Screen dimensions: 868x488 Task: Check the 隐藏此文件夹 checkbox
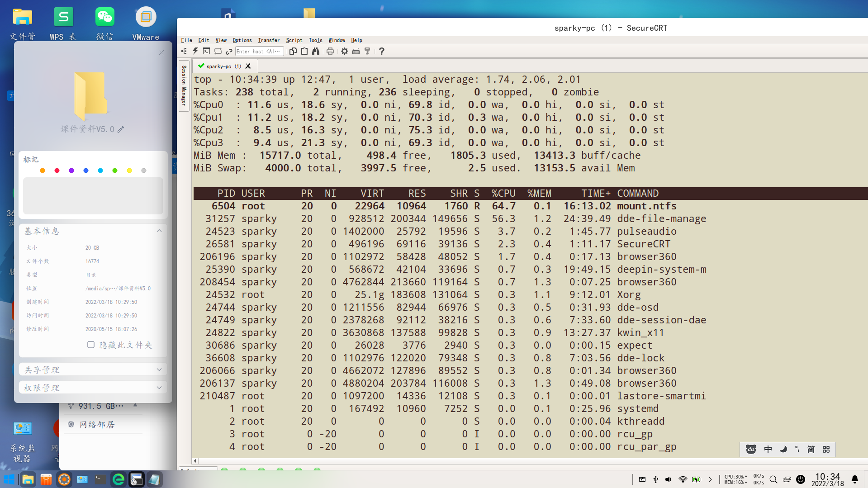[91, 345]
